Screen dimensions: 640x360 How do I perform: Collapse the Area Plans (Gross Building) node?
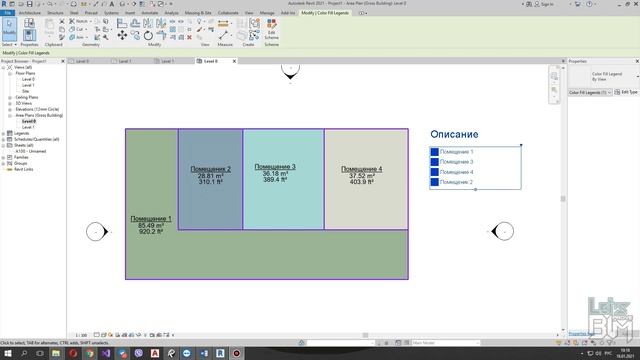click(10, 116)
